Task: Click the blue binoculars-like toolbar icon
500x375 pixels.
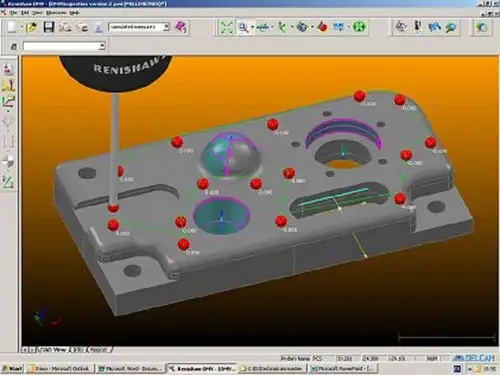Action: (x=434, y=27)
